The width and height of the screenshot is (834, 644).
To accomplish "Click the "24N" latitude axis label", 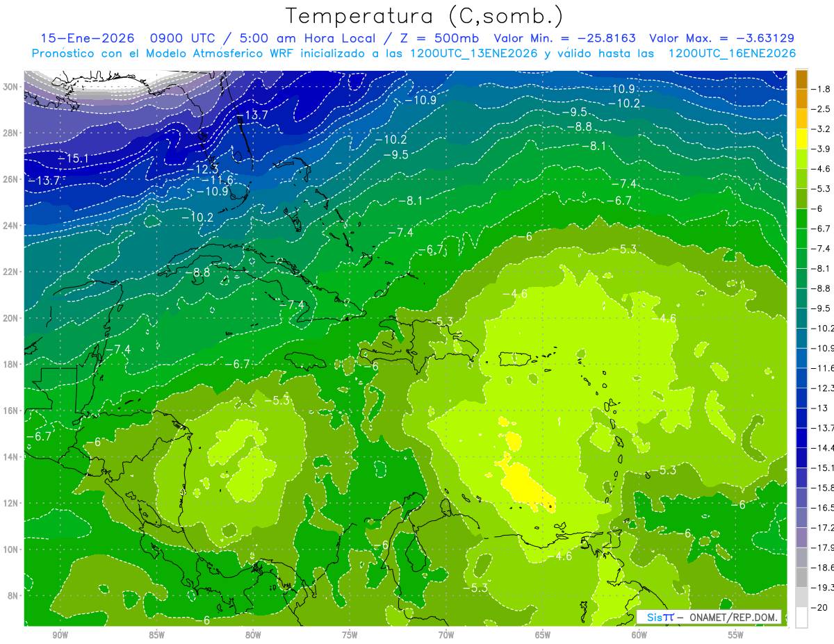I will pyautogui.click(x=11, y=225).
